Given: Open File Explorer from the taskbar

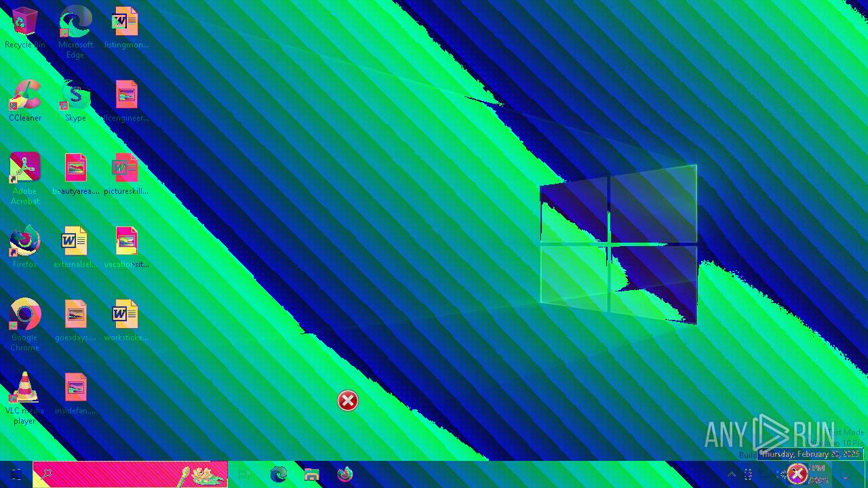Looking at the screenshot, I should click(311, 474).
